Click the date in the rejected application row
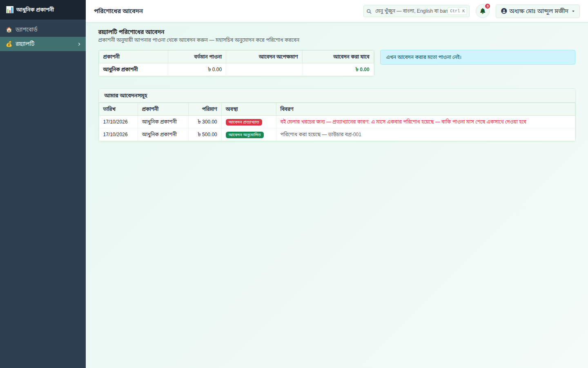588x368 pixels. (x=115, y=122)
